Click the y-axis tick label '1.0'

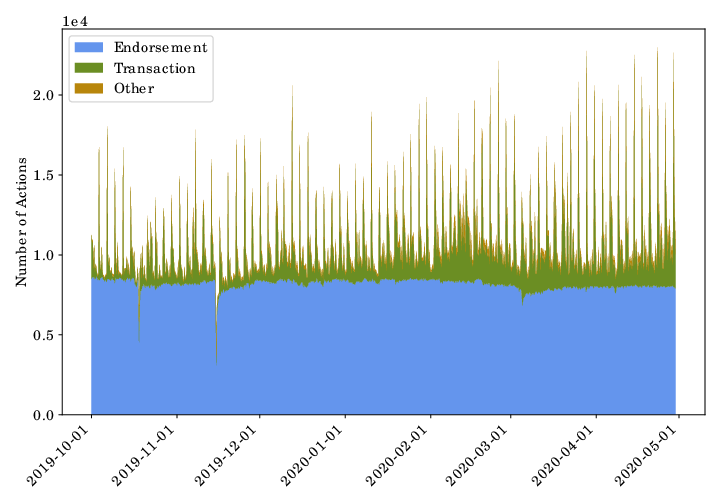(x=43, y=255)
